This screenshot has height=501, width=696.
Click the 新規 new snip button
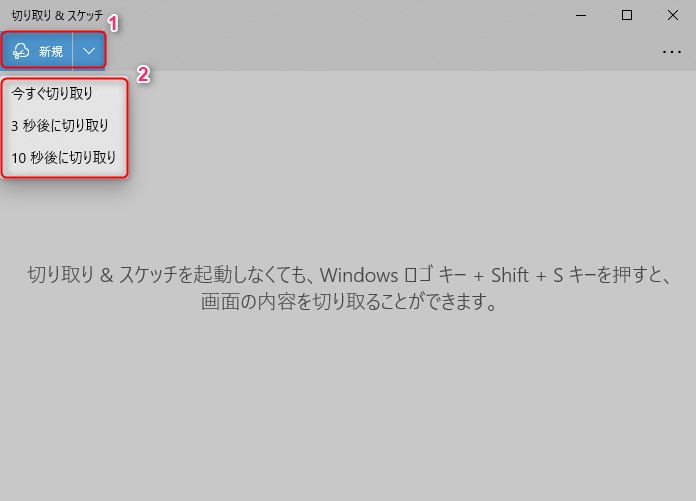[37, 51]
